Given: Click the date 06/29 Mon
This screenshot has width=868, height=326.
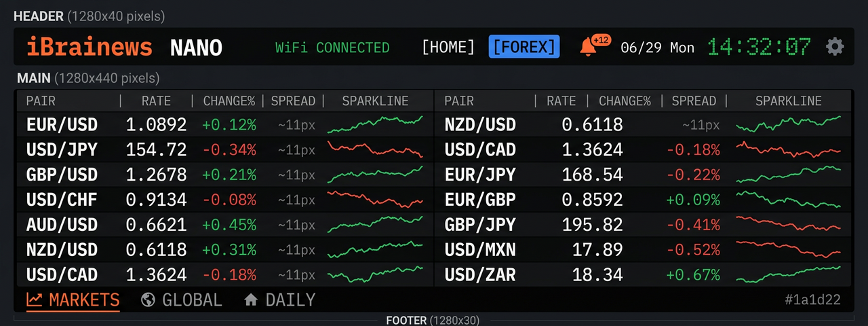Looking at the screenshot, I should click(657, 48).
